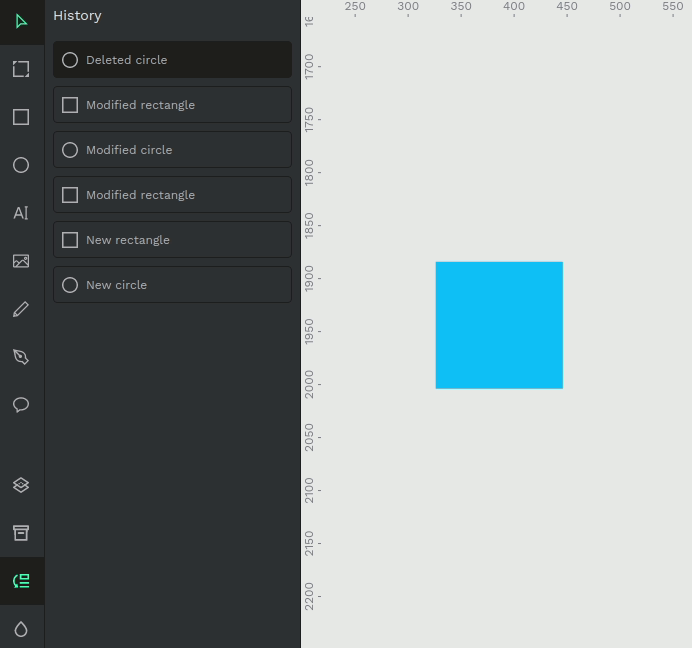Select the 'Deleted circle' history entry

(x=172, y=60)
